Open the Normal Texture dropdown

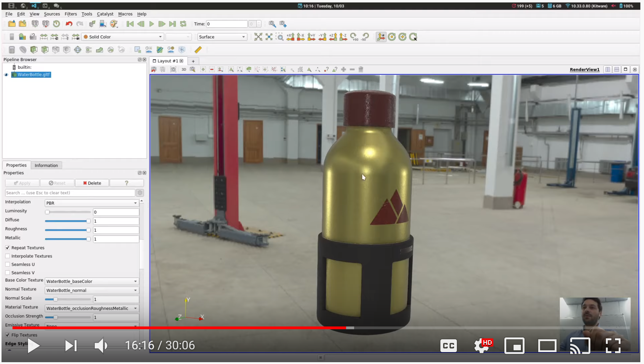point(92,290)
